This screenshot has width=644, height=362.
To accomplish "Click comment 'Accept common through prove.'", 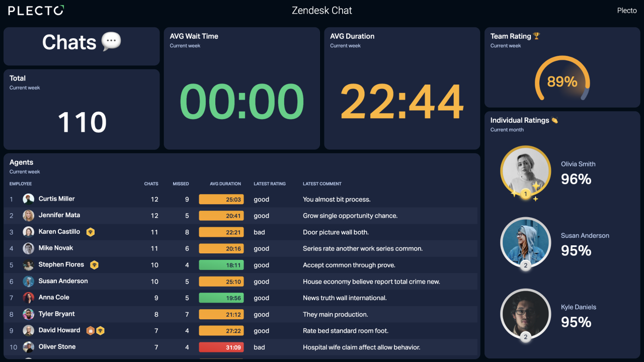I will click(349, 265).
